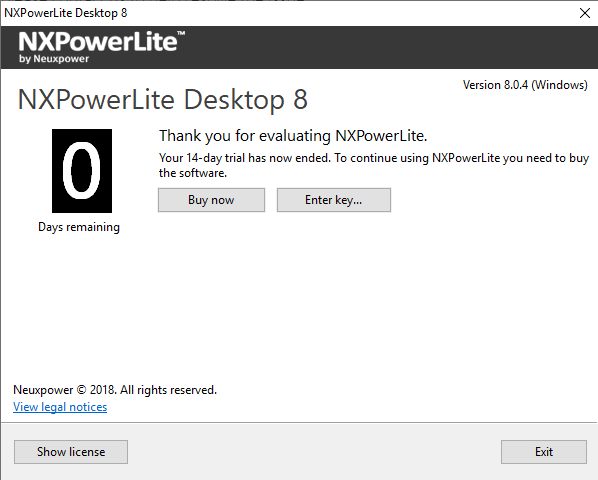Click the window title NXPowerLite Desktop 8
598x480 pixels.
(66, 13)
